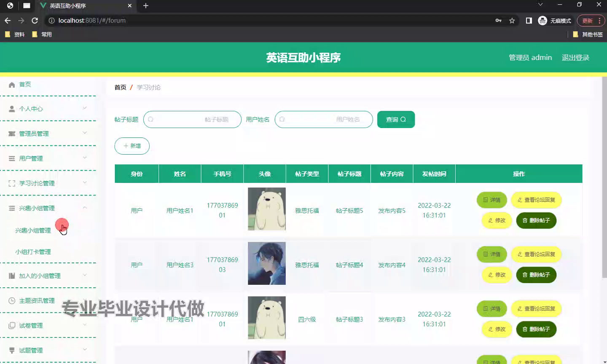This screenshot has width=607, height=364.
Task: Open a new browser tab
Action: (146, 5)
